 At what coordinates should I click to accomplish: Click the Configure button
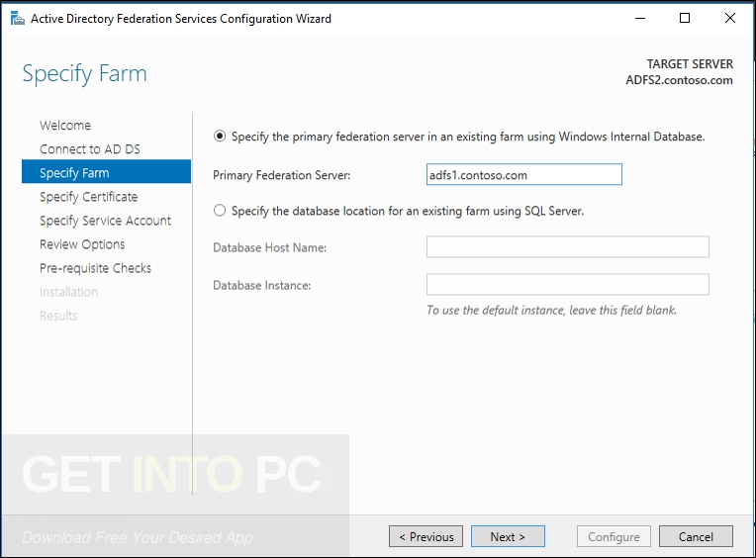(614, 536)
